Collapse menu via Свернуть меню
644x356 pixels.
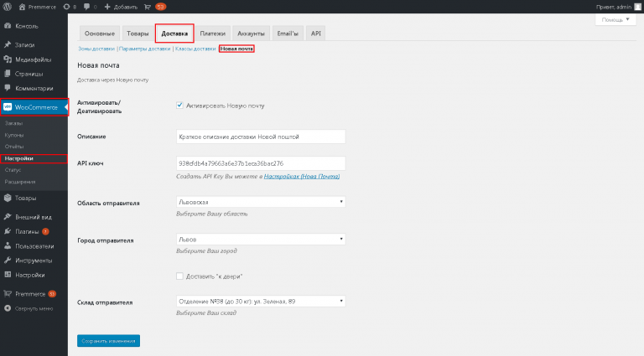tap(34, 308)
